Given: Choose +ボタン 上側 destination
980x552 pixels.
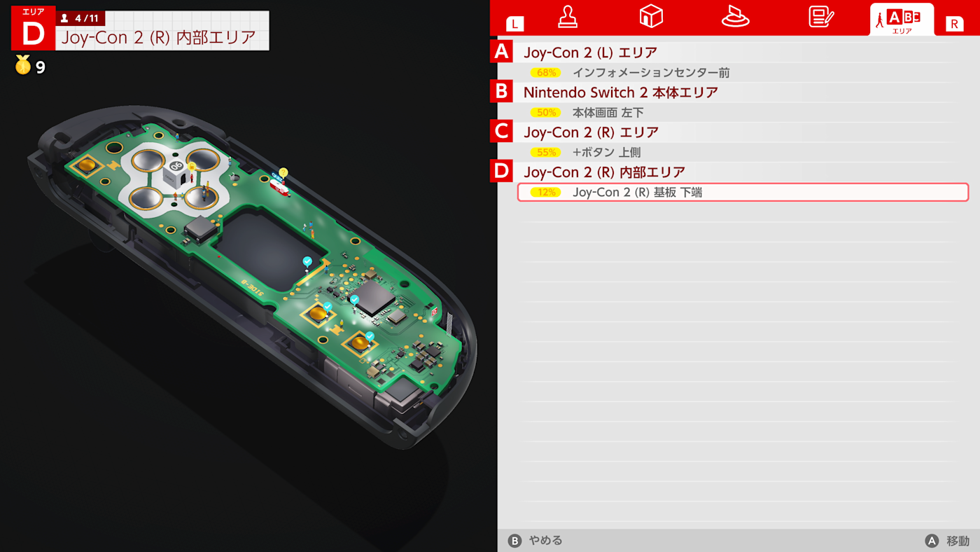Looking at the screenshot, I should [x=606, y=152].
